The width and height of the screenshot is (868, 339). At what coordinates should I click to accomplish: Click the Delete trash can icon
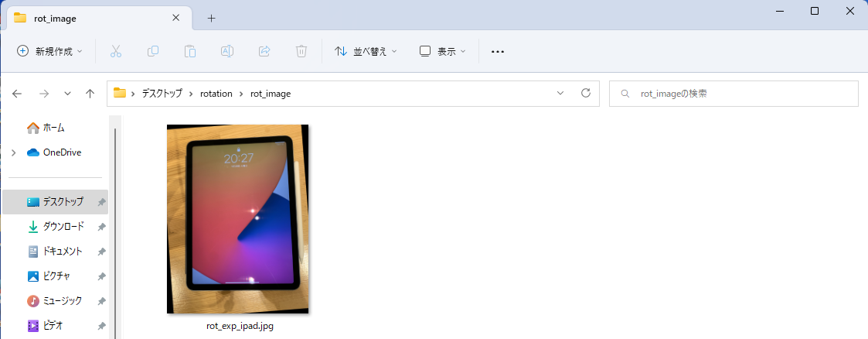point(301,52)
